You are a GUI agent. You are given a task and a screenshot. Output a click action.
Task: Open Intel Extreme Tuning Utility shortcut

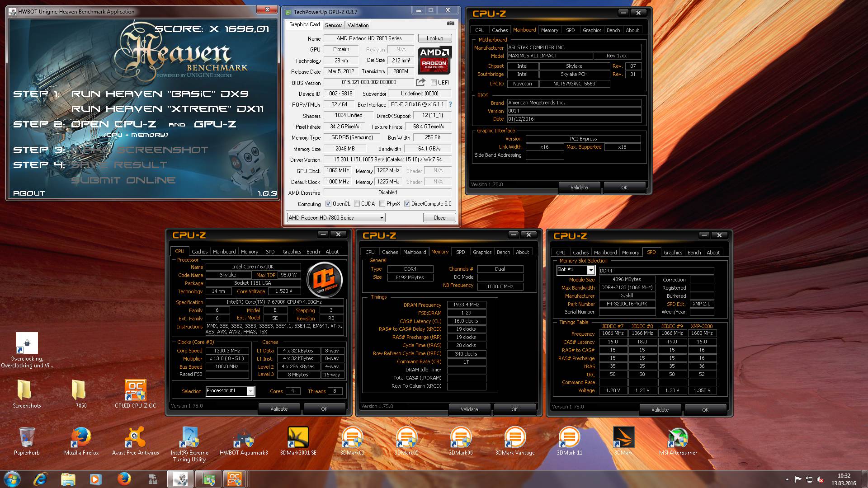pos(189,445)
